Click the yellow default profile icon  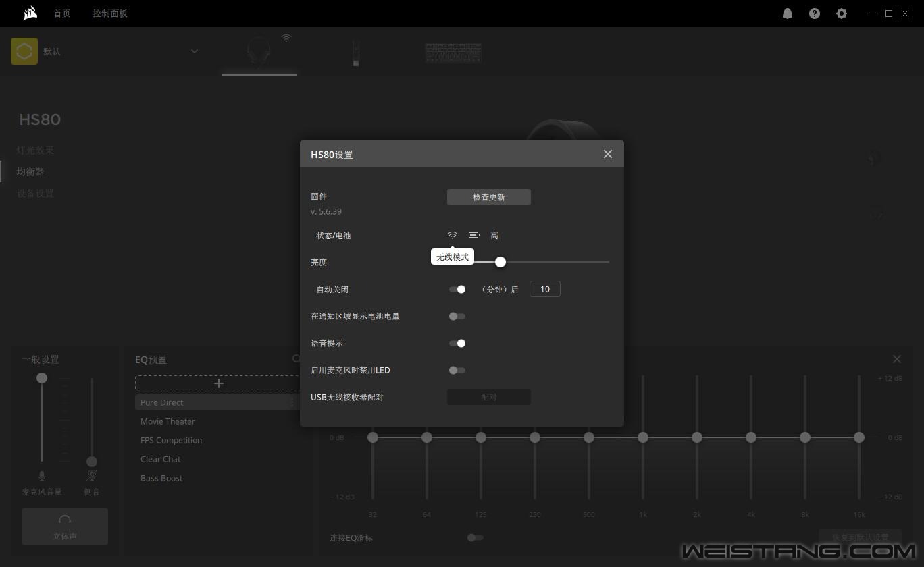click(x=24, y=51)
